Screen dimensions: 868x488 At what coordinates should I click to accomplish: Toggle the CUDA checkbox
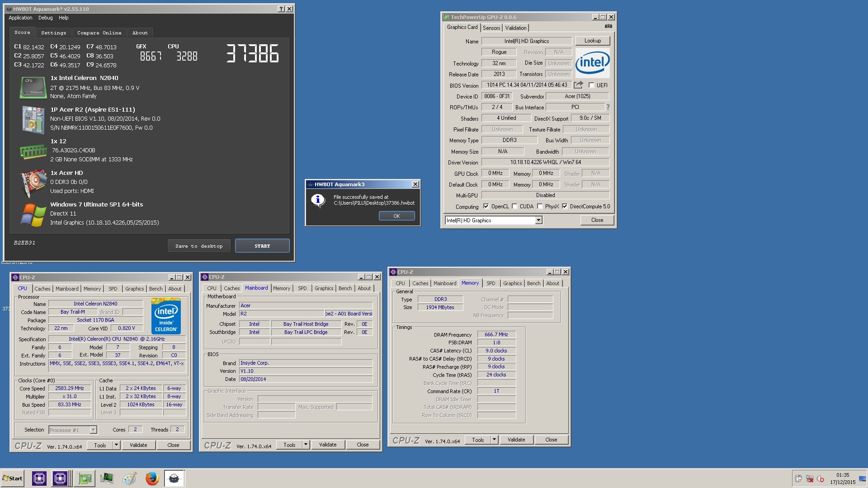coord(514,206)
